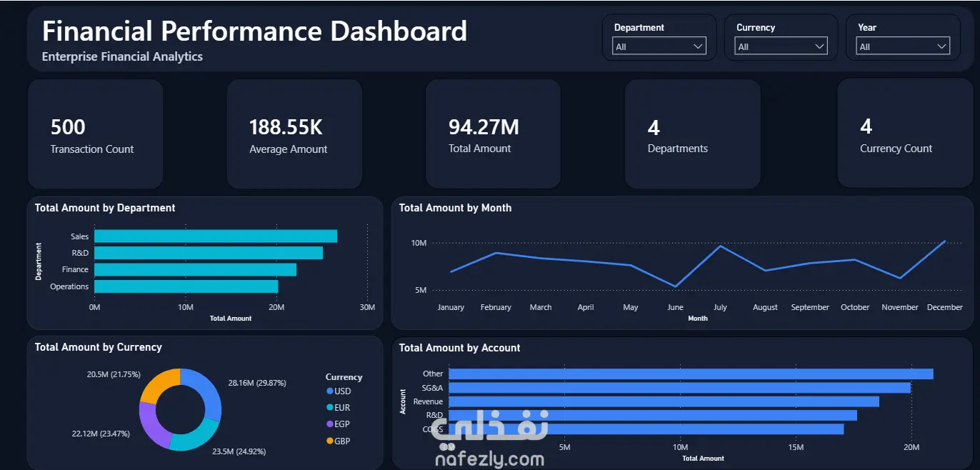Screen dimensions: 980x470
Task: Click the 28.16M (29.87%) data label
Action: tap(256, 383)
